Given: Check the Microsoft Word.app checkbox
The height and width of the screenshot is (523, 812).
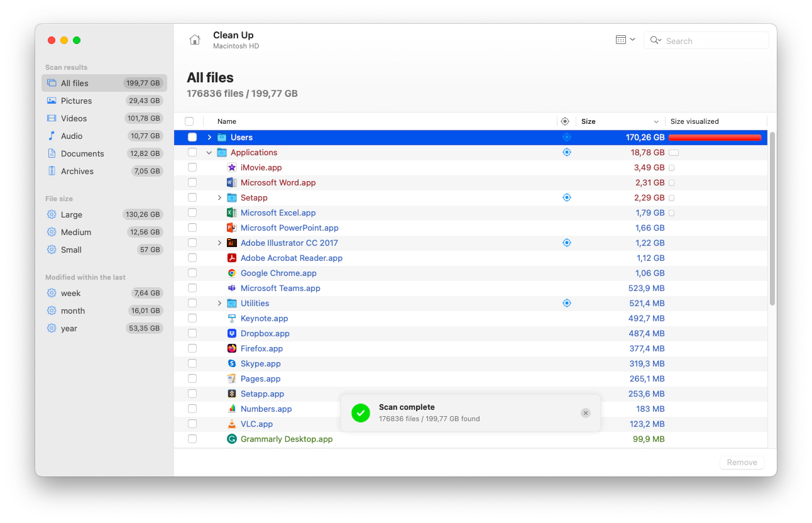Looking at the screenshot, I should (x=192, y=182).
